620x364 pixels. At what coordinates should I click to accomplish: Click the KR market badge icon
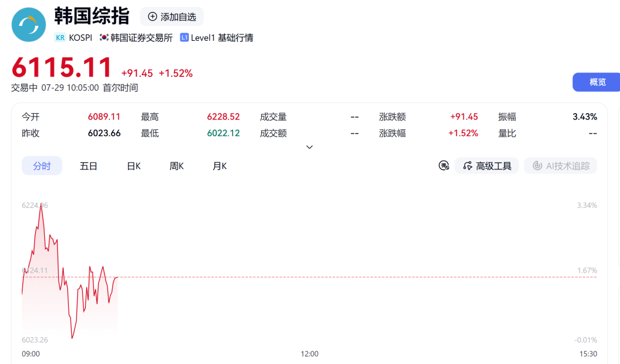tap(60, 37)
